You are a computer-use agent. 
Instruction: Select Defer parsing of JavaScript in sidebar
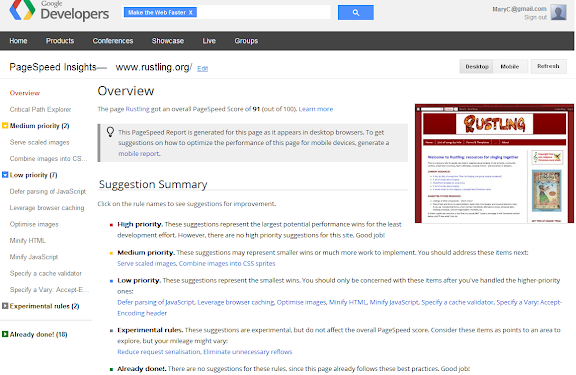pos(48,191)
